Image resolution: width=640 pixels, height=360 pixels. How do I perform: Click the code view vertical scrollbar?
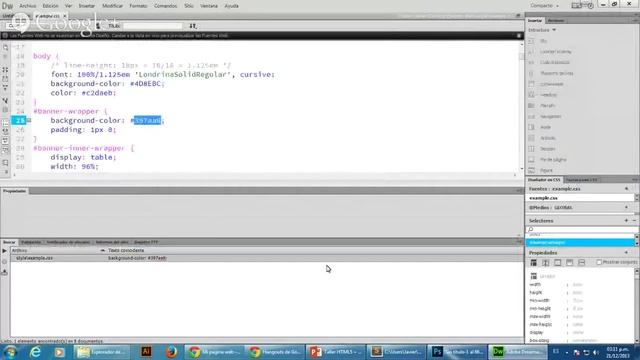tap(521, 106)
